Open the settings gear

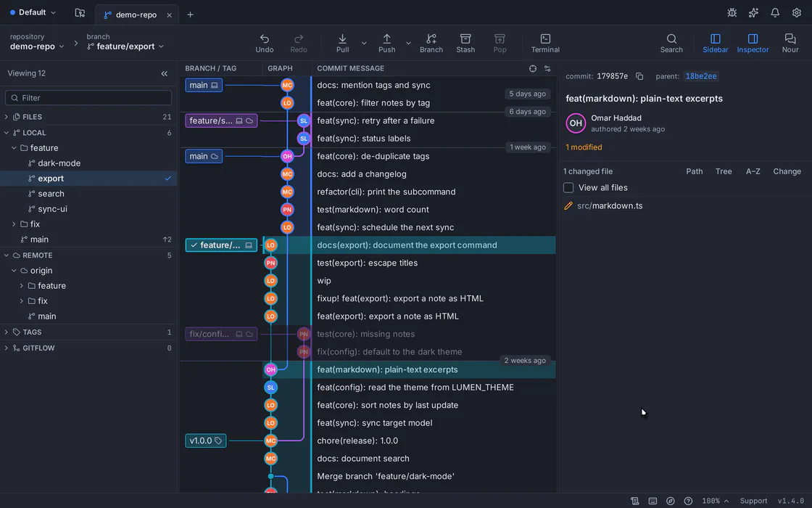click(x=797, y=13)
